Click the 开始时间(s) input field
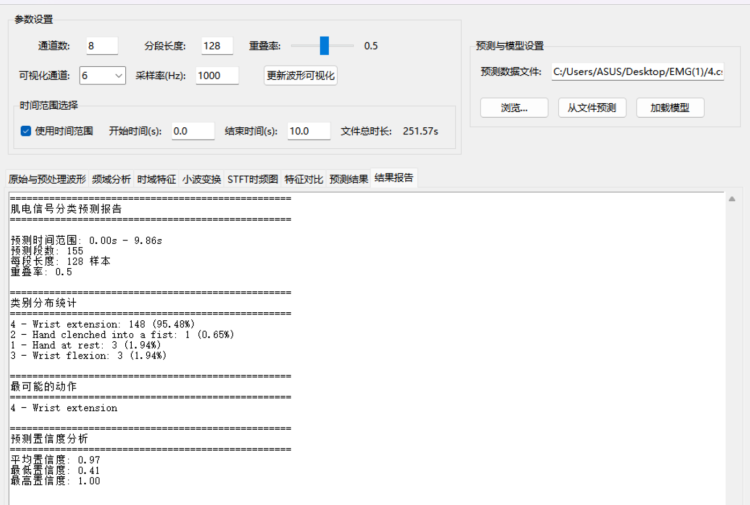This screenshot has height=505, width=750. click(x=192, y=131)
